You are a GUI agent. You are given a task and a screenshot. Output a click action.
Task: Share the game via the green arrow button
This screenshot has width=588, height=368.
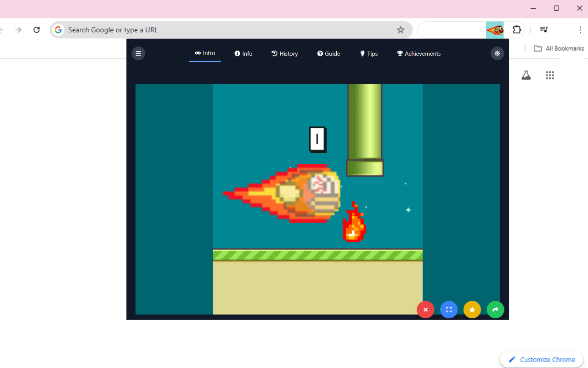point(495,310)
